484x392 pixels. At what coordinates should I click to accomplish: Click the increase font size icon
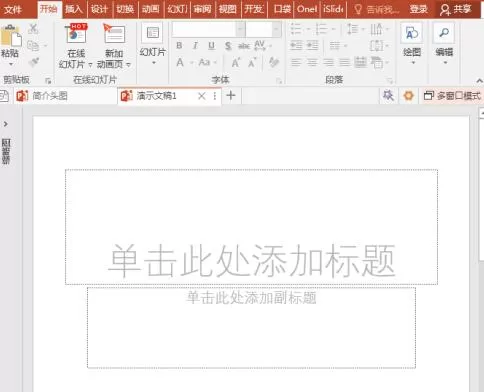236,62
